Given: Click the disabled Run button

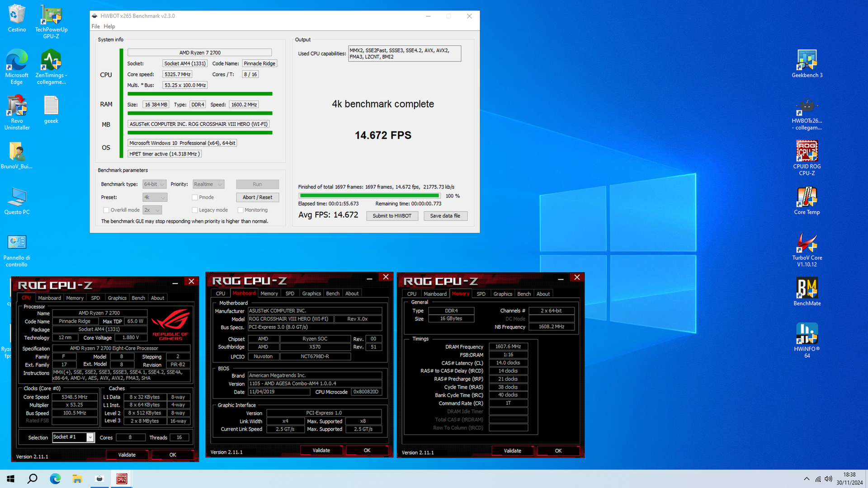Looking at the screenshot, I should tap(257, 184).
